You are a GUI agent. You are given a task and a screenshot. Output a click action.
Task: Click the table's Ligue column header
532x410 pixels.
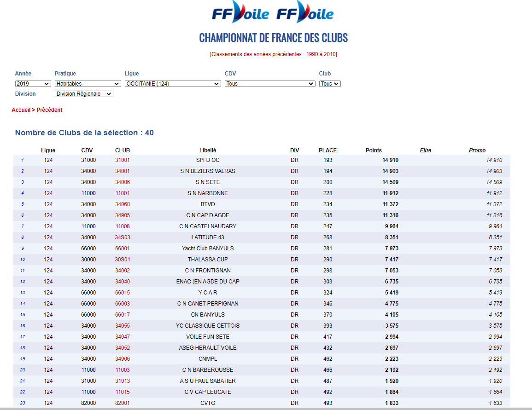coord(48,150)
